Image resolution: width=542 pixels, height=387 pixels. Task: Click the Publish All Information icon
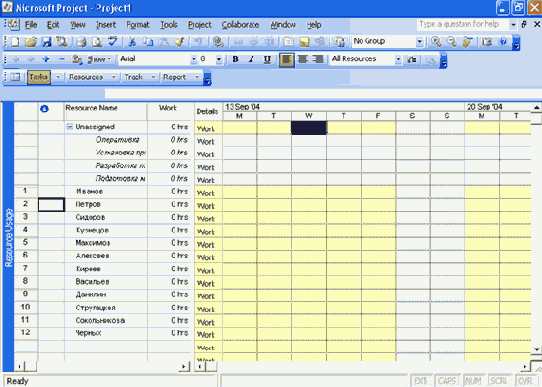(x=340, y=42)
